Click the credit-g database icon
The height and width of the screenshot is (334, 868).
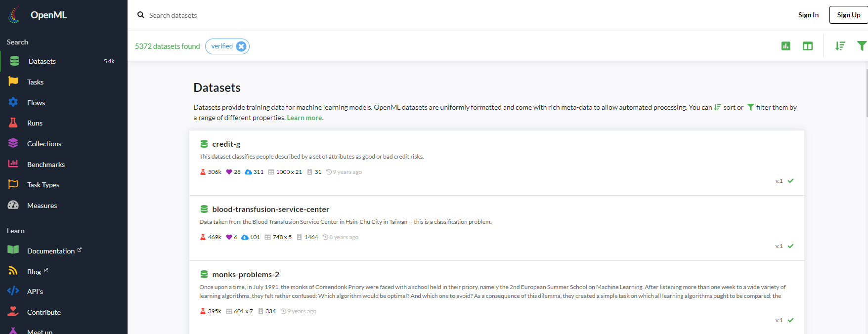click(204, 144)
